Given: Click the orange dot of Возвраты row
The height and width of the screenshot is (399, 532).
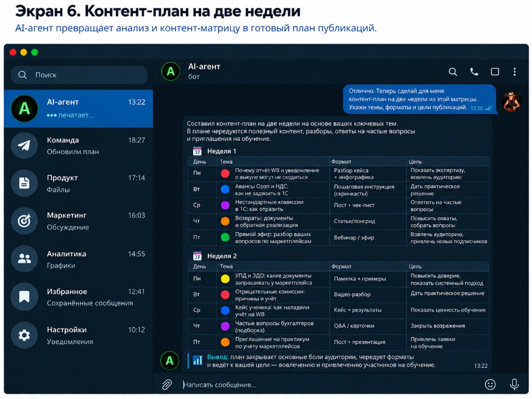Looking at the screenshot, I should pos(225,221).
